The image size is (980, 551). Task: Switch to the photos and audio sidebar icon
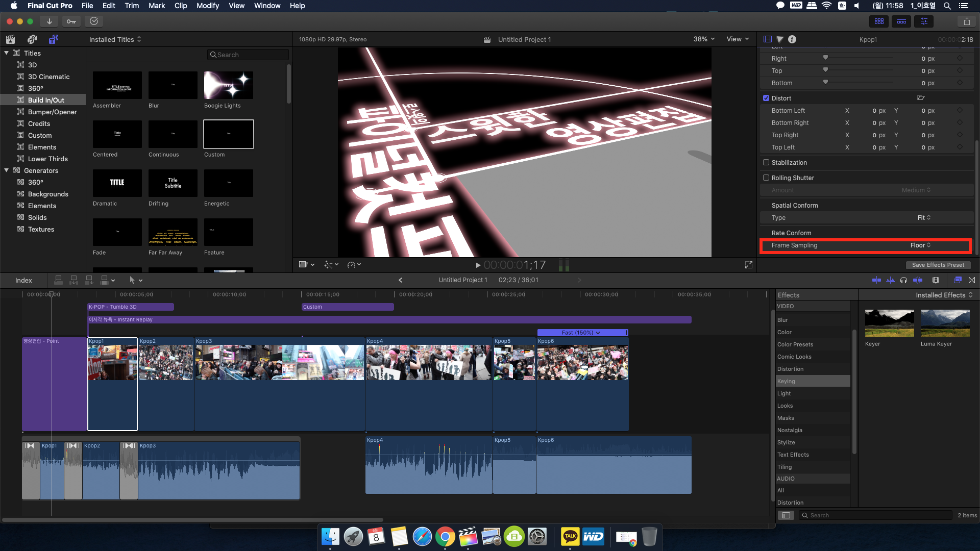click(32, 39)
